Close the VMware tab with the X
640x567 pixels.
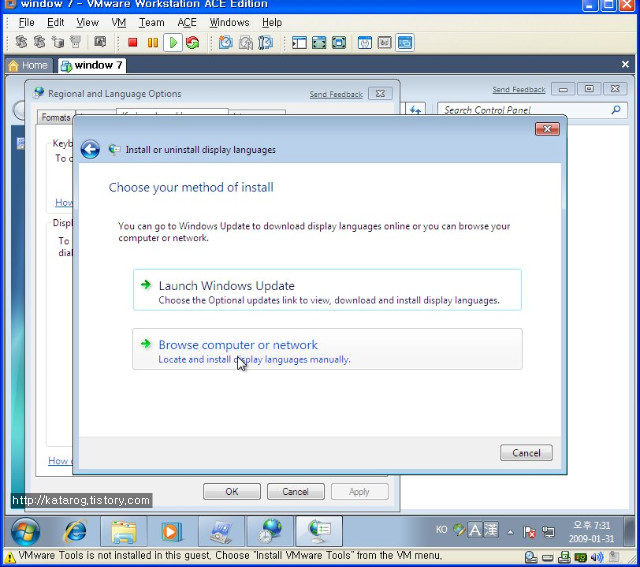click(x=625, y=64)
